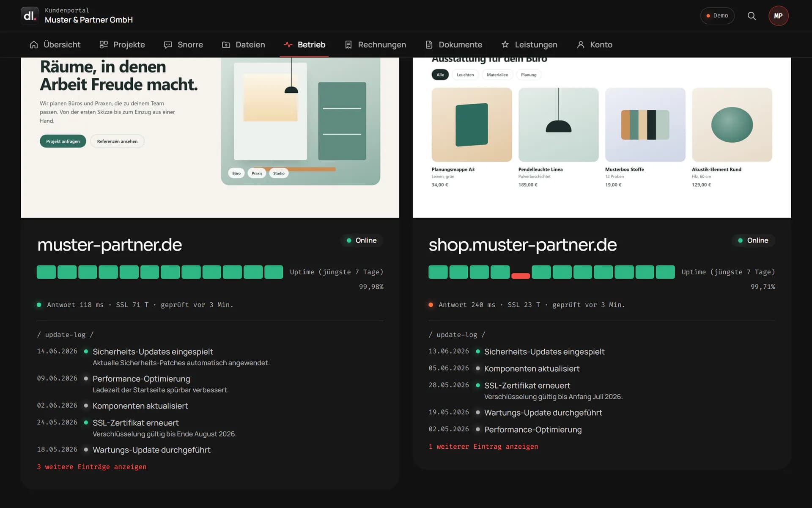Click the Betrieb pulse icon
This screenshot has height=508, width=812.
coord(288,44)
